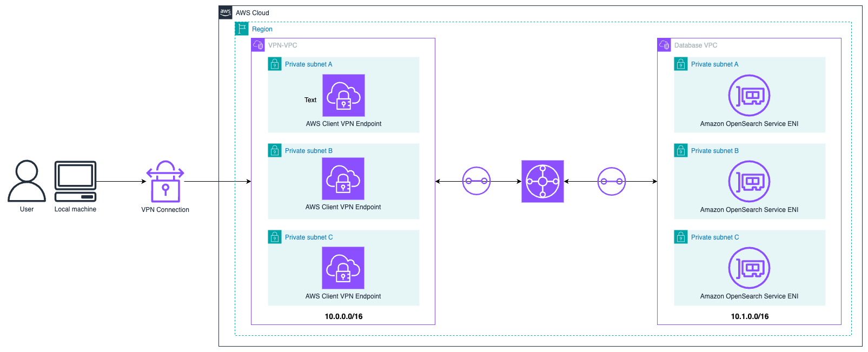Select Client VPN Endpoint icon in VPN-VPC subnet A
Screen dimensions: 868x352
click(x=343, y=95)
